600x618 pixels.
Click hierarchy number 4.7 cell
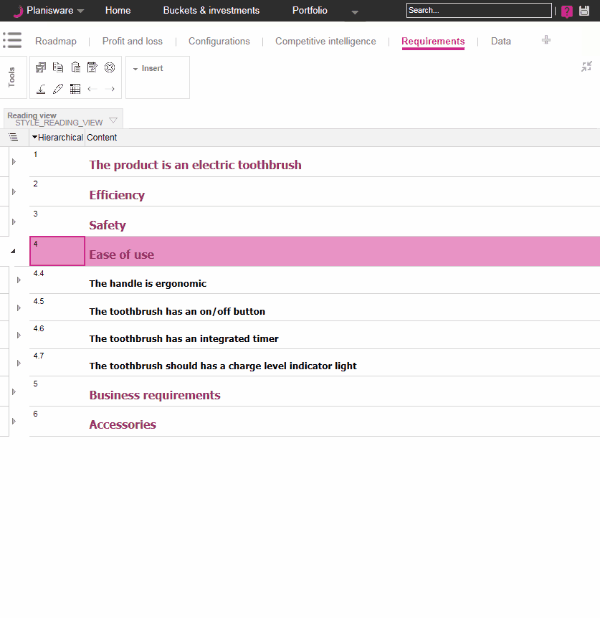click(x=57, y=363)
